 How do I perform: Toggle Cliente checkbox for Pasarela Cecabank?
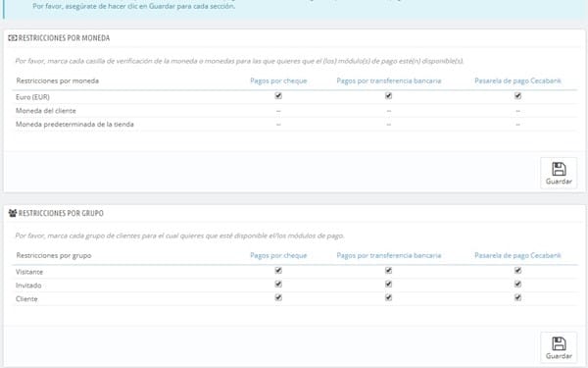pyautogui.click(x=517, y=297)
